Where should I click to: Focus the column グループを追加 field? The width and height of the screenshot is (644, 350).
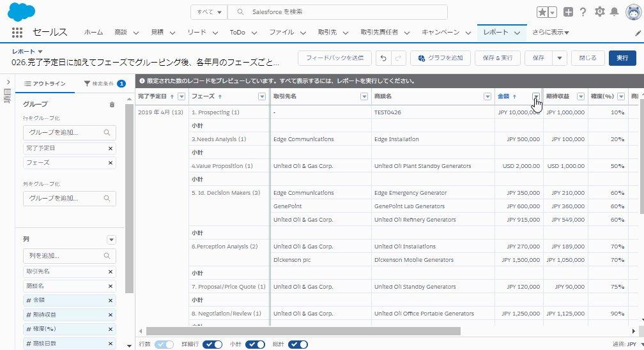[x=70, y=199]
